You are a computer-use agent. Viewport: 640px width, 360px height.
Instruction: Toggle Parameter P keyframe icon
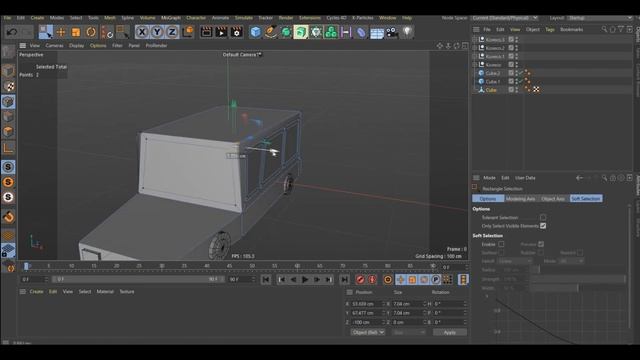436,280
